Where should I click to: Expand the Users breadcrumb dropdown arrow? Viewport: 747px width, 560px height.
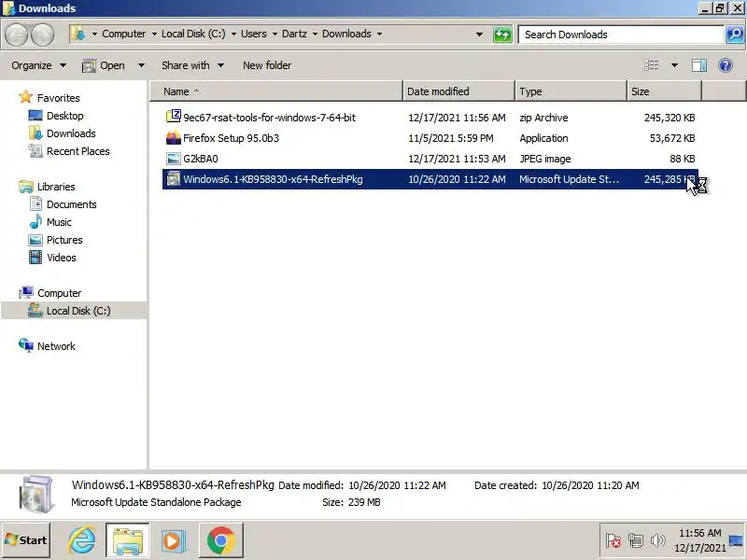pyautogui.click(x=275, y=34)
